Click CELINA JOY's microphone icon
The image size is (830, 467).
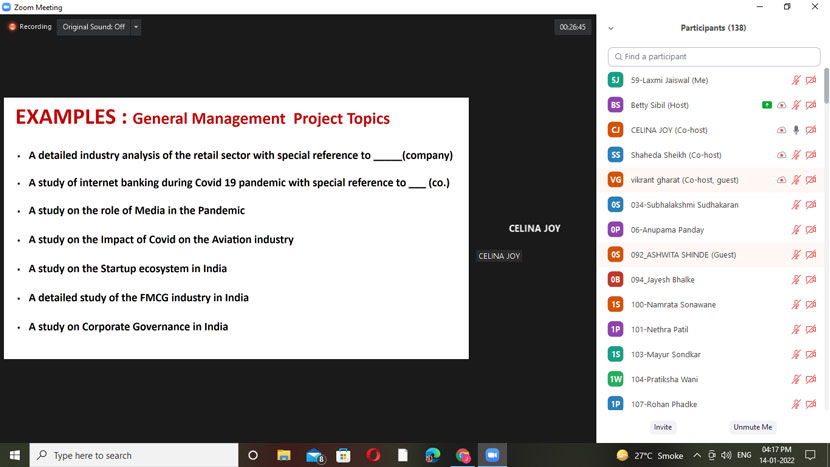pyautogui.click(x=796, y=130)
